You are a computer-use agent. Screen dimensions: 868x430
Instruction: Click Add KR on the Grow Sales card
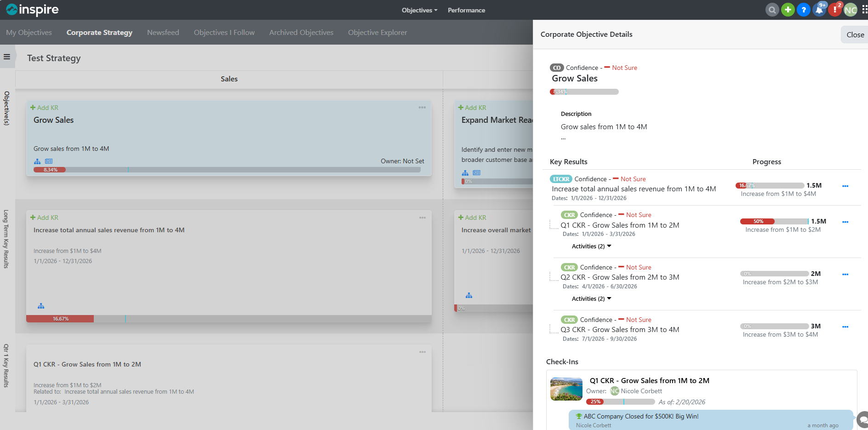45,108
